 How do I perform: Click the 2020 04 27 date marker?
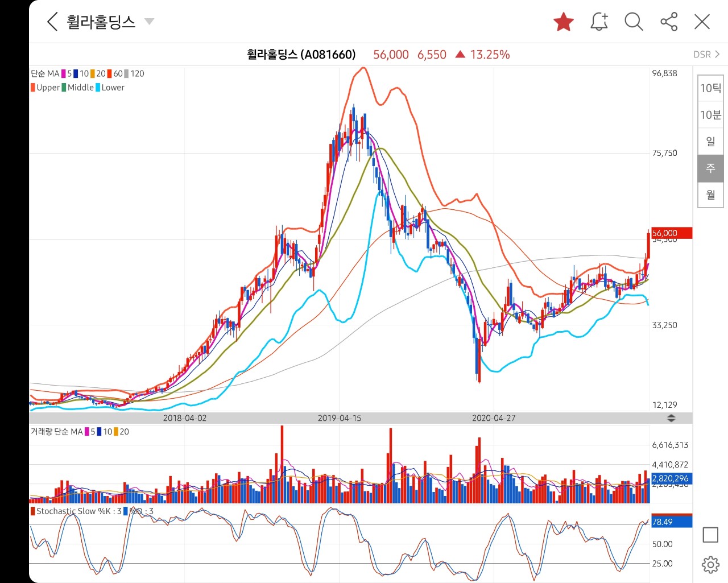tap(494, 418)
